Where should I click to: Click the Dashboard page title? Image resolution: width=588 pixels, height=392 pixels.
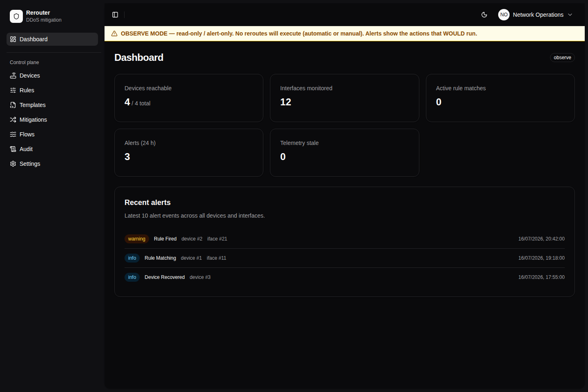coord(139,58)
